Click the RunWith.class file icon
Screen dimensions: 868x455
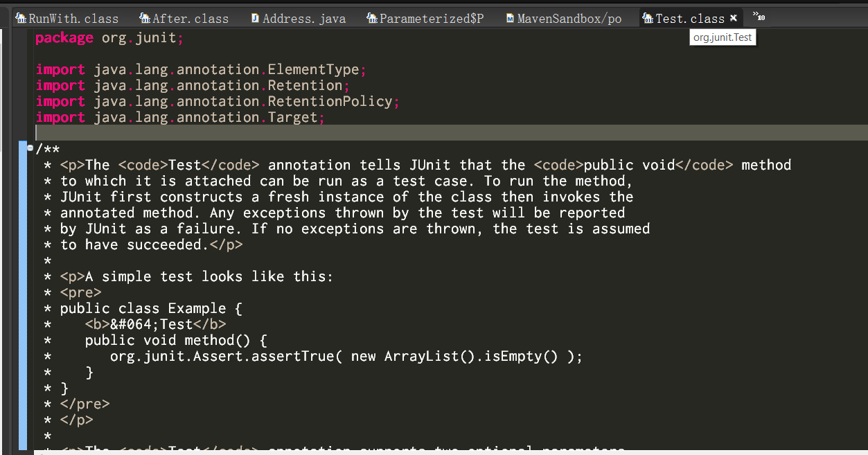tap(21, 18)
